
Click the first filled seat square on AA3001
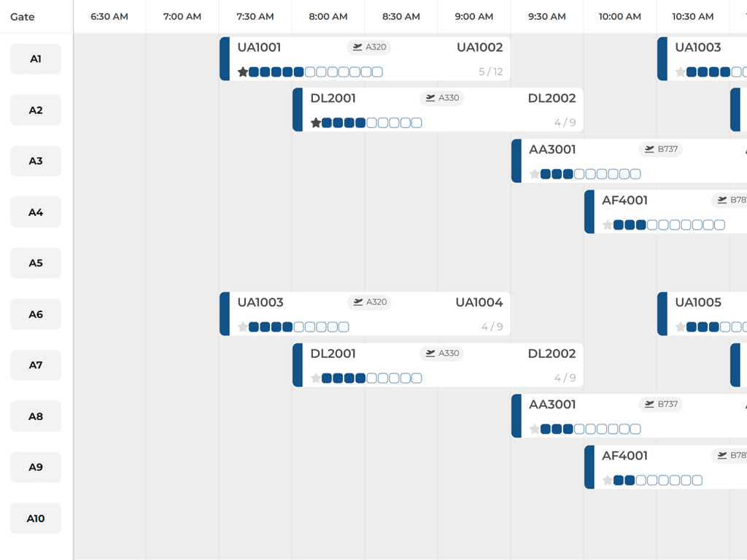(x=544, y=174)
